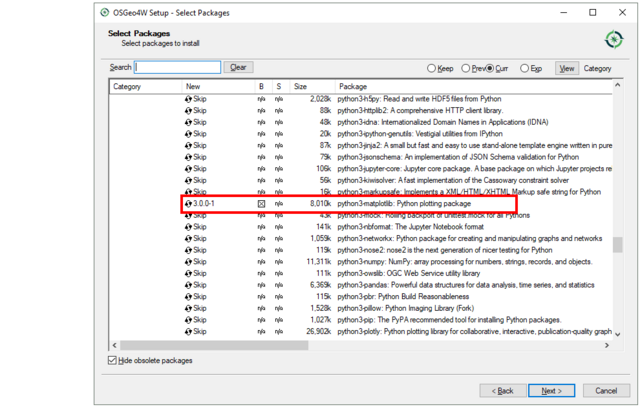Clear the search field with Clear button
The image size is (640, 407).
pos(238,68)
